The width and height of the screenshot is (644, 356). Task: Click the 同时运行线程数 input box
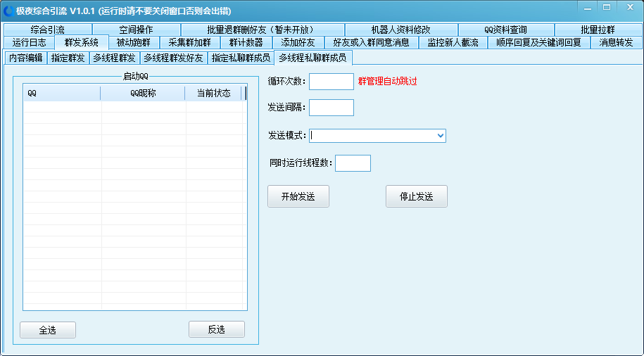[352, 163]
